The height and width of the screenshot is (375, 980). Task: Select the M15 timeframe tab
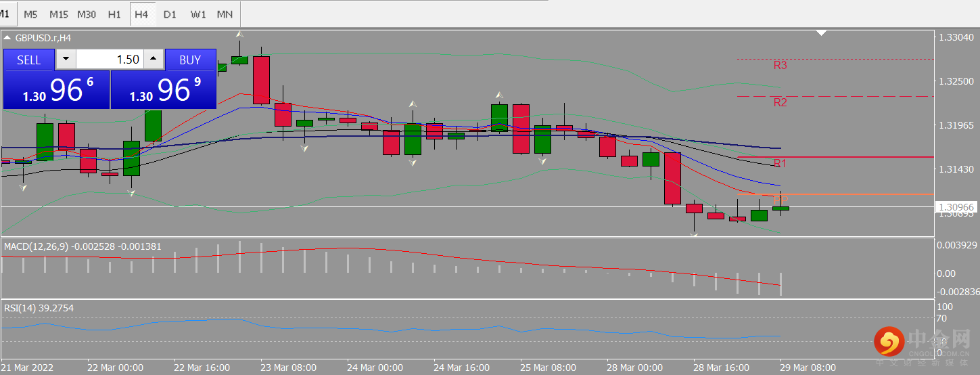coord(59,14)
